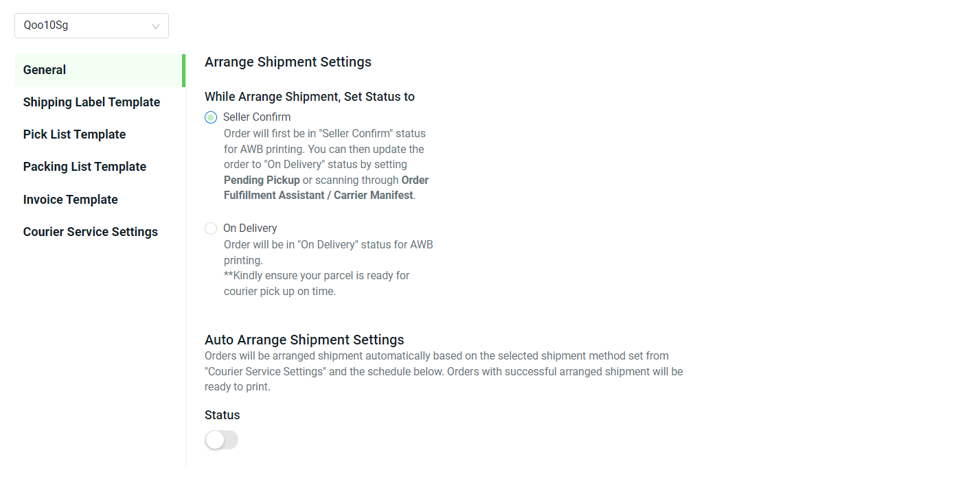Select the Seller Confirm radio button
Viewport: 980px width, 481px height.
tap(211, 117)
